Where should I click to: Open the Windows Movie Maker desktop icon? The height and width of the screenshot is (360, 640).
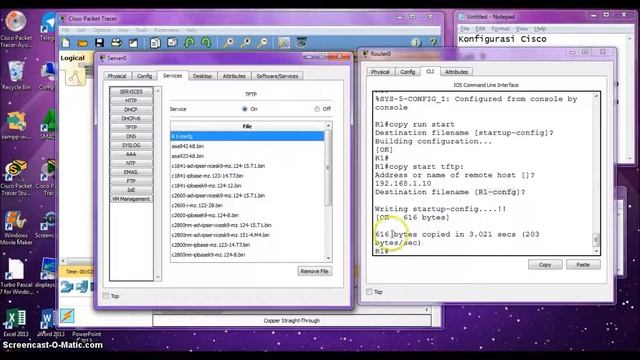coord(16,227)
